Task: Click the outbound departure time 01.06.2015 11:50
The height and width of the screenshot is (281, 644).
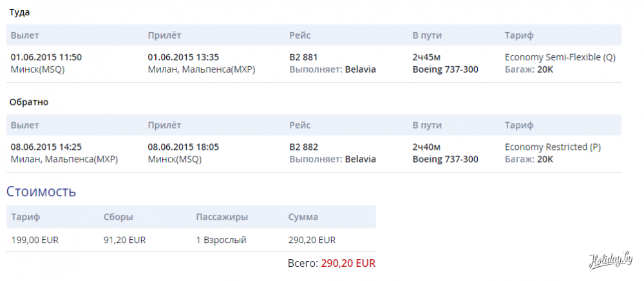Action: pyautogui.click(x=46, y=57)
